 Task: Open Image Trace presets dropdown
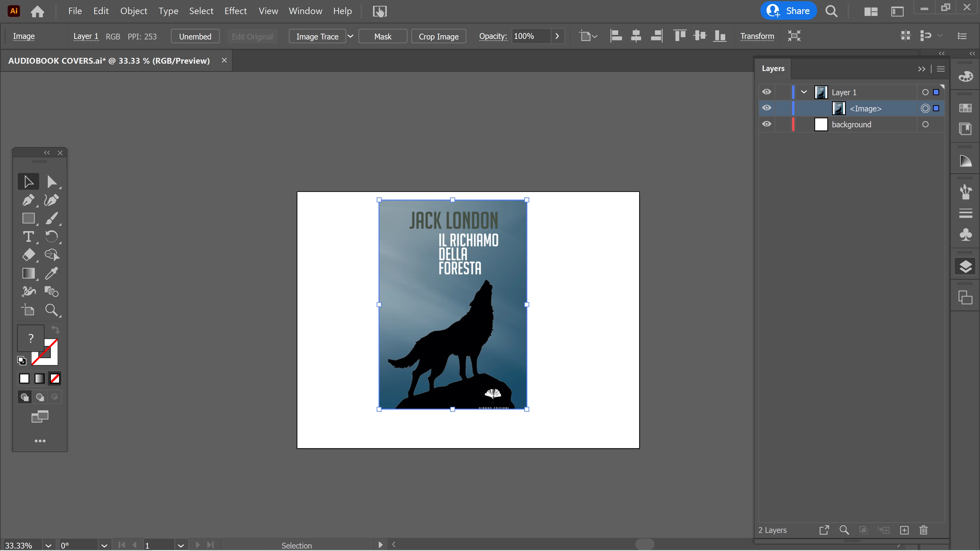(x=350, y=36)
